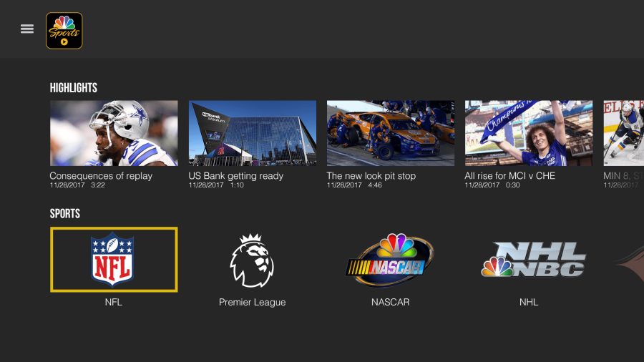This screenshot has width=644, height=362.
Task: Click the NASCAR text label
Action: point(390,302)
